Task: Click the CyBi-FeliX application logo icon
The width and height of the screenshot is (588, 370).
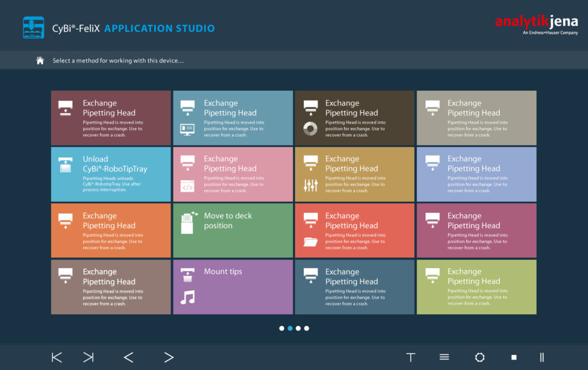Action: point(33,28)
